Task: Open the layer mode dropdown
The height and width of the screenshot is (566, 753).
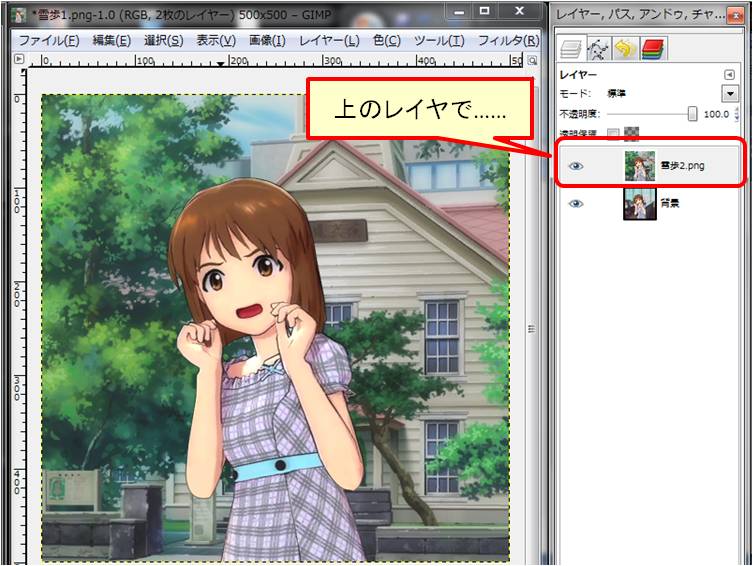Action: tap(730, 94)
